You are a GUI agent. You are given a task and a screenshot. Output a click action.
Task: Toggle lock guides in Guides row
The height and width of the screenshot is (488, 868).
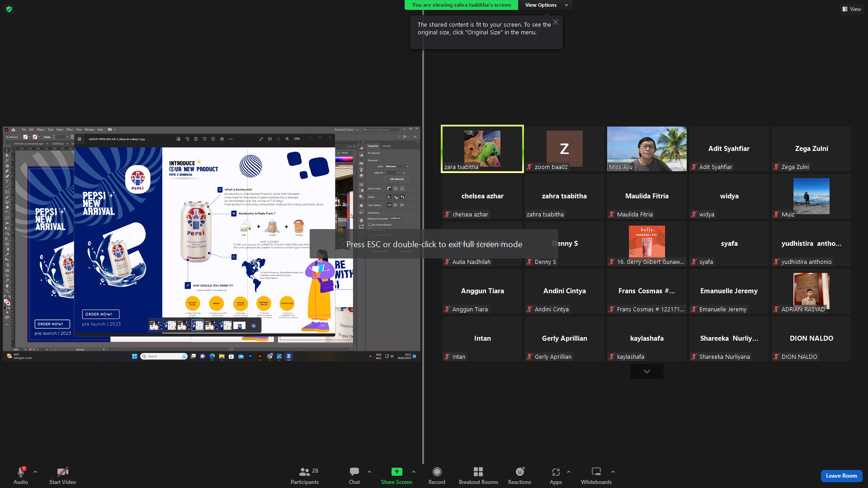pos(396,197)
